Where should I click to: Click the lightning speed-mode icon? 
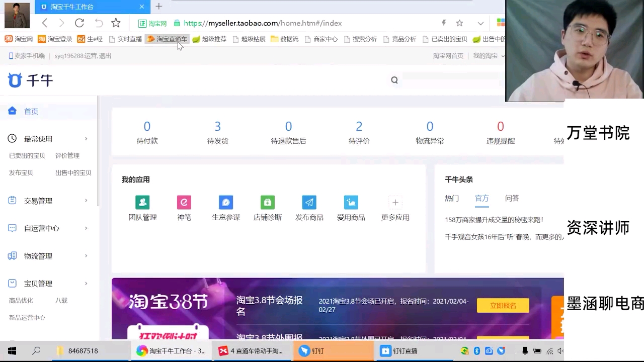tap(444, 23)
